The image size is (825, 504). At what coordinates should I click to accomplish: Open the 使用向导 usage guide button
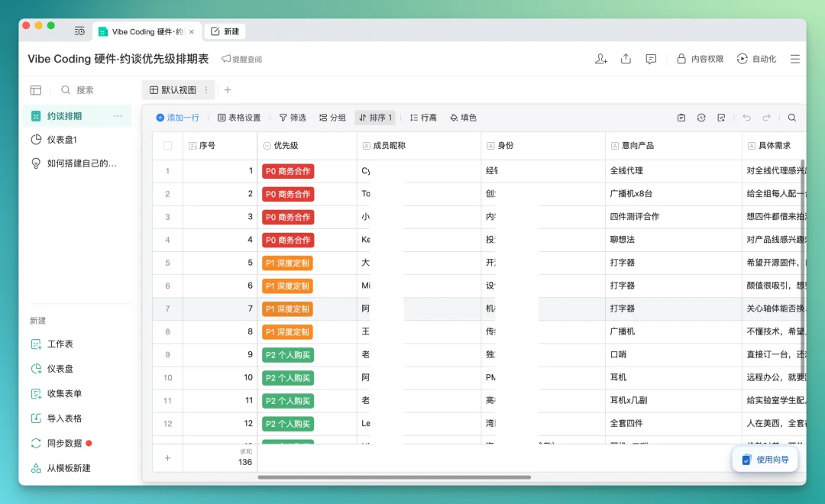tap(765, 460)
